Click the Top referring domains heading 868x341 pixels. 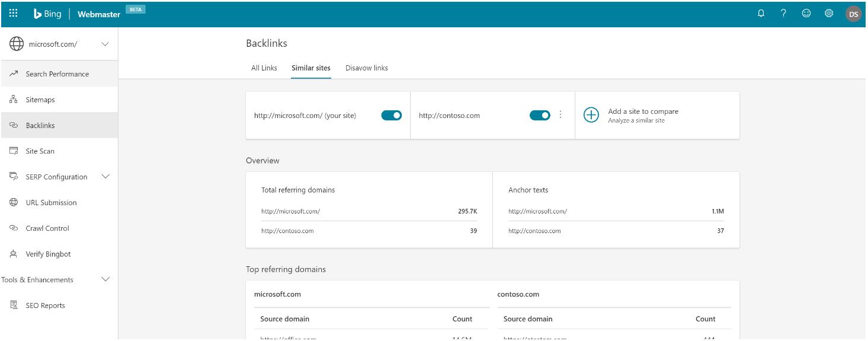[x=286, y=269]
